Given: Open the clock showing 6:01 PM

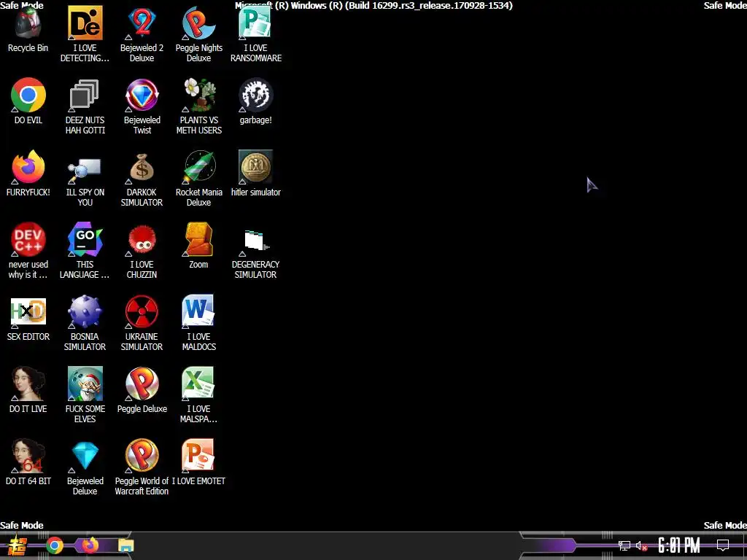Looking at the screenshot, I should [679, 545].
